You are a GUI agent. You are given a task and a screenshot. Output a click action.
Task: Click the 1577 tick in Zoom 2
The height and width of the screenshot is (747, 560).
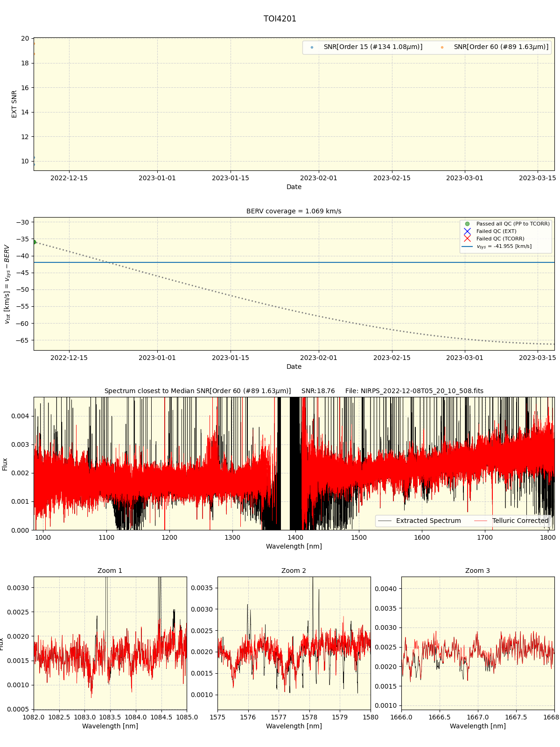(279, 718)
